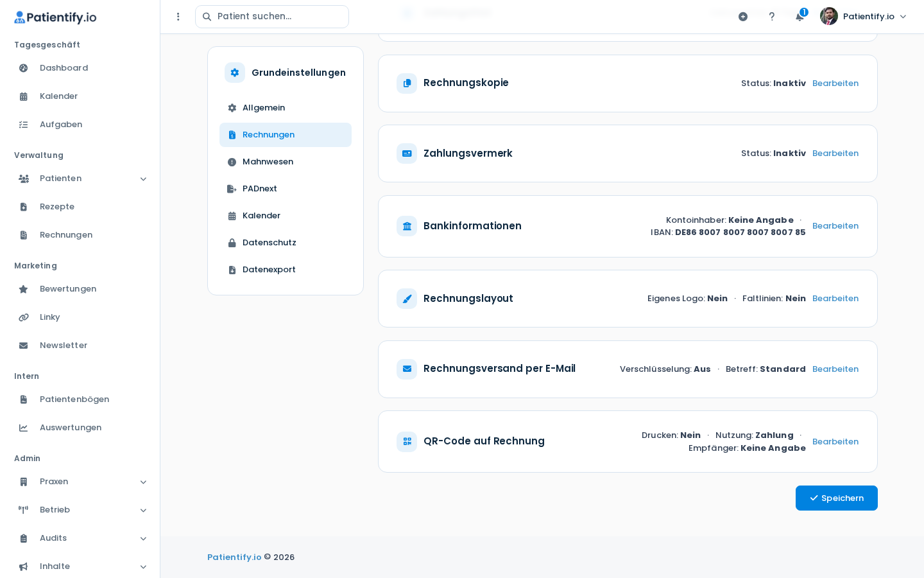924x578 pixels.
Task: Click the QR-Code icon
Action: pyautogui.click(x=407, y=442)
